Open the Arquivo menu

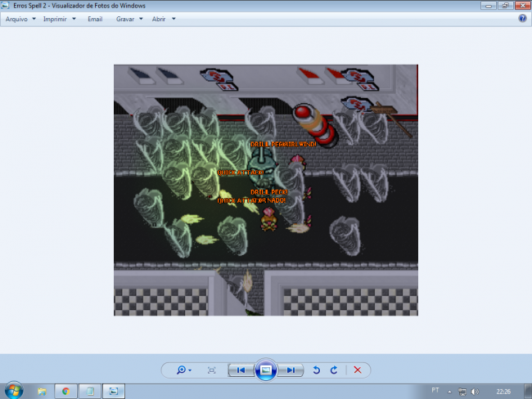coord(16,19)
